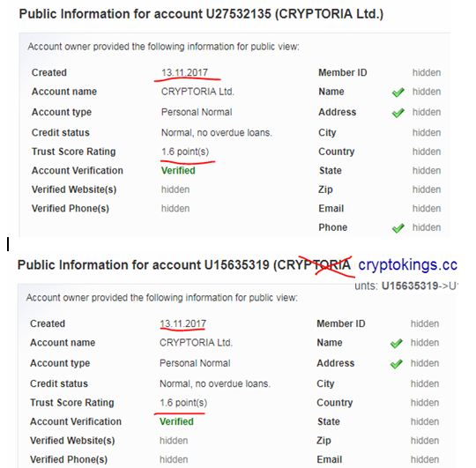476x468 pixels.
Task: Click the hidden value next to Email in second panel
Action: point(425,459)
